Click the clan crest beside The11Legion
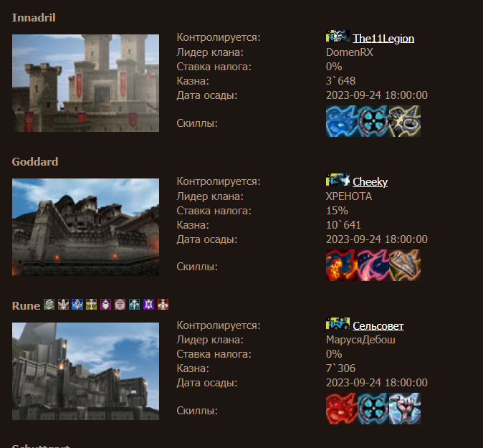The width and height of the screenshot is (483, 448). click(x=338, y=37)
